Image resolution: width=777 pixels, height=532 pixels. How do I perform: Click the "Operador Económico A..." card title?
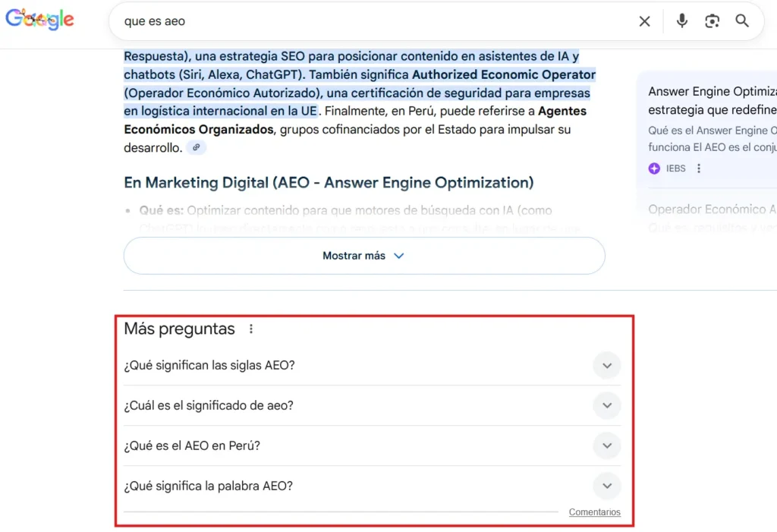[x=712, y=209]
